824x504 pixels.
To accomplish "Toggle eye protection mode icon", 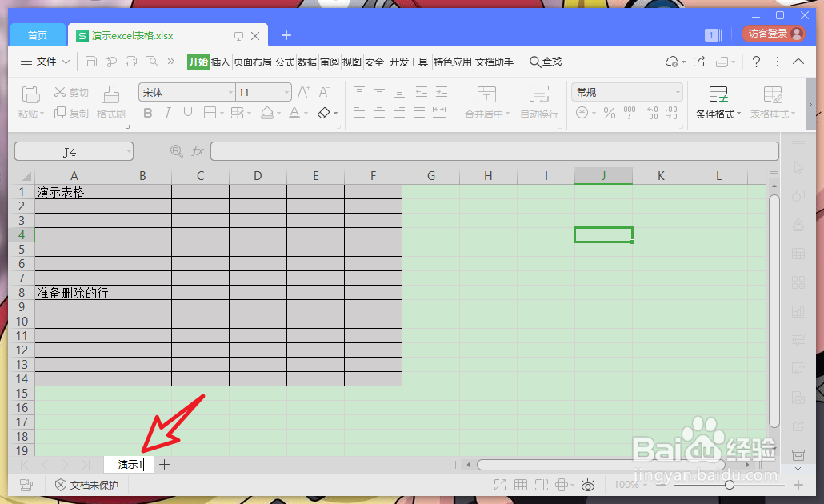I will pos(588,485).
